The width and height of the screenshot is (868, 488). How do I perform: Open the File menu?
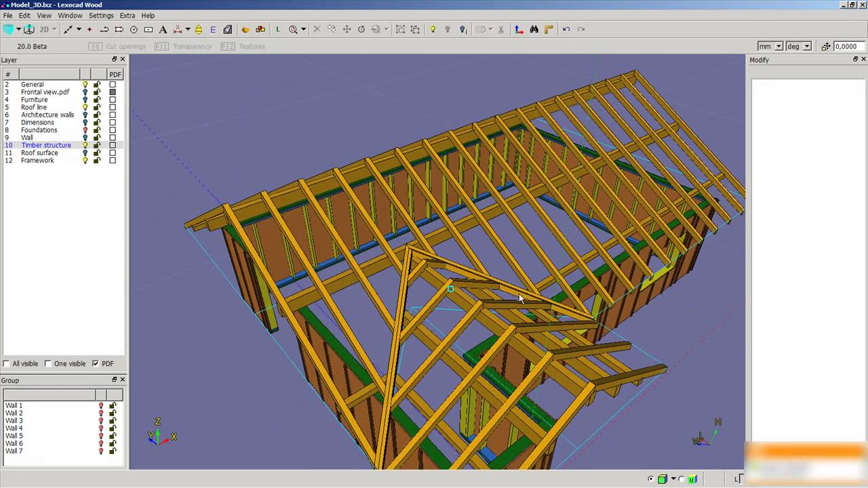pos(8,15)
